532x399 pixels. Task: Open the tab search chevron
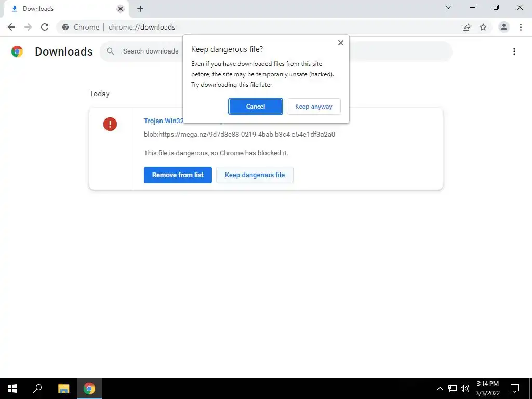coord(448,7)
